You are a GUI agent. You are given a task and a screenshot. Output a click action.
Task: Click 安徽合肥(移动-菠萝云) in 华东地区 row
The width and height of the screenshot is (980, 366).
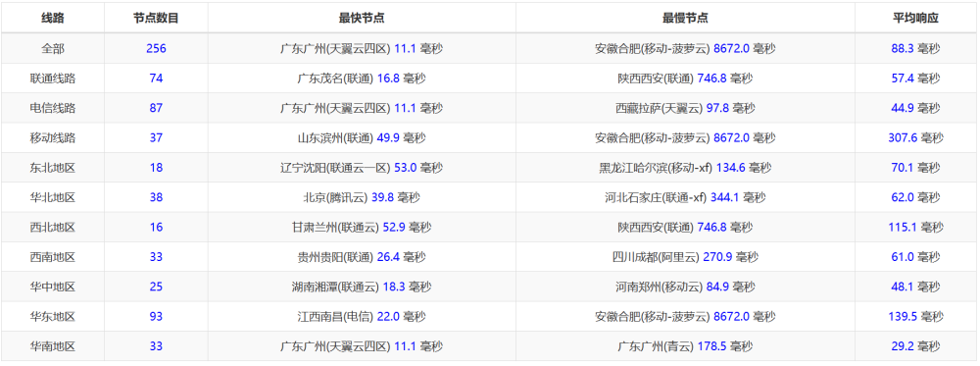point(653,317)
